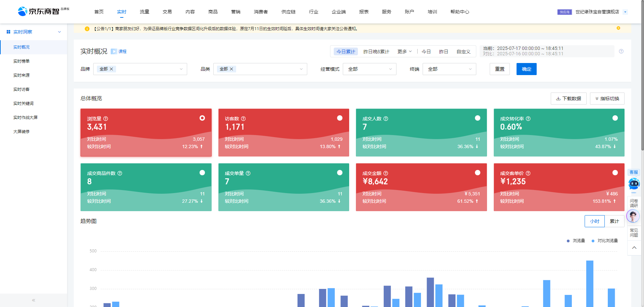Open the 终端 dropdown
The height and width of the screenshot is (307, 644).
click(449, 69)
